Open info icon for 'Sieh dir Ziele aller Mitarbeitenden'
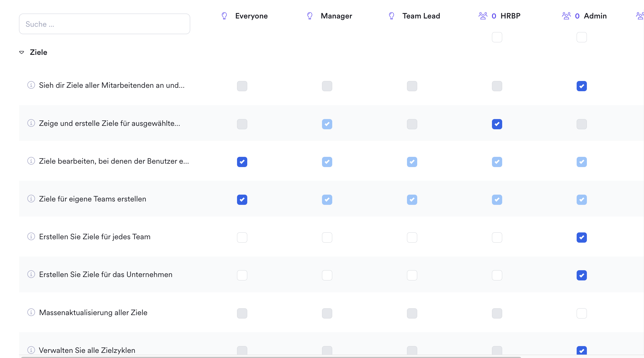The height and width of the screenshot is (358, 644). 31,85
